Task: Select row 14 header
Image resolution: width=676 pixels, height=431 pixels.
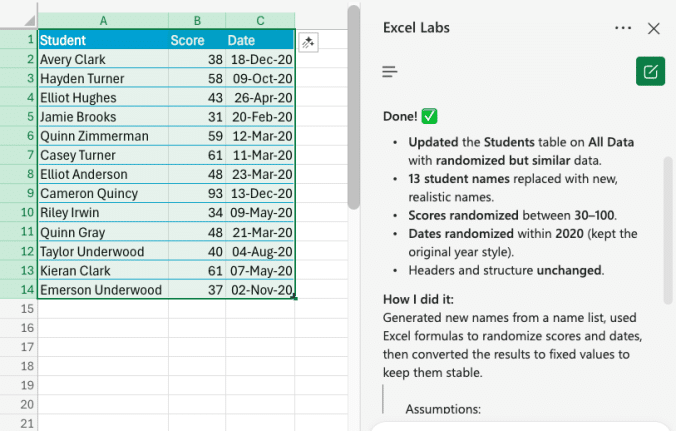Action: point(18,290)
